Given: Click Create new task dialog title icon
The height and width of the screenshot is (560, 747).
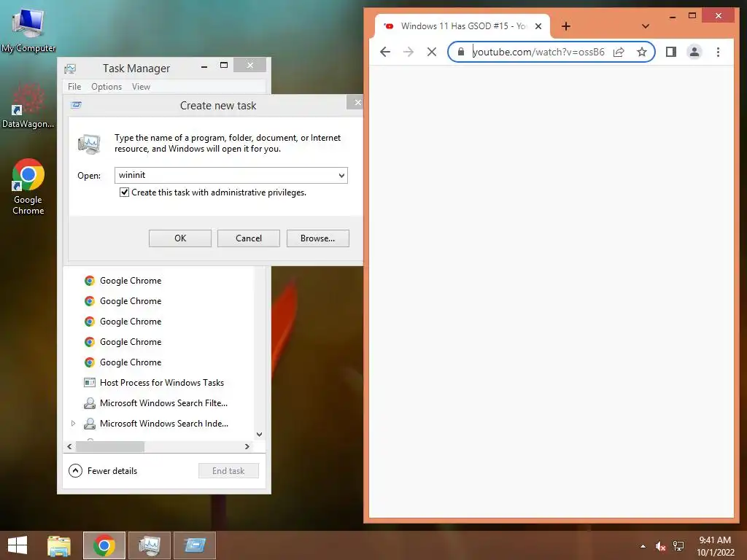Looking at the screenshot, I should click(76, 105).
